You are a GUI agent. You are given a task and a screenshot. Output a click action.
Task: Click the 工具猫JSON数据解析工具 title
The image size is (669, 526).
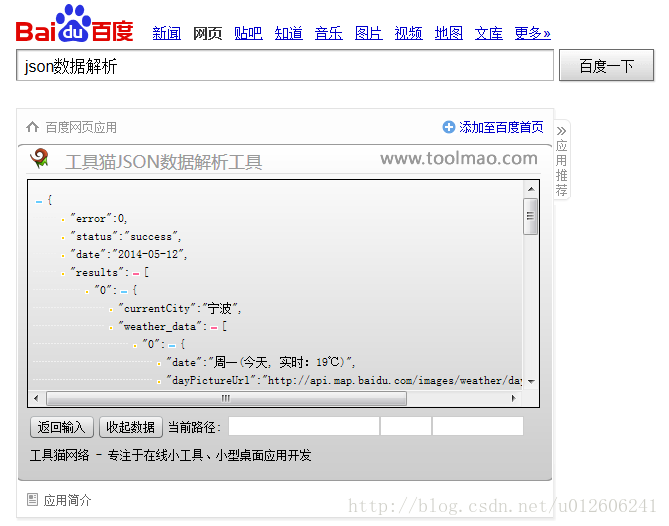coord(163,162)
